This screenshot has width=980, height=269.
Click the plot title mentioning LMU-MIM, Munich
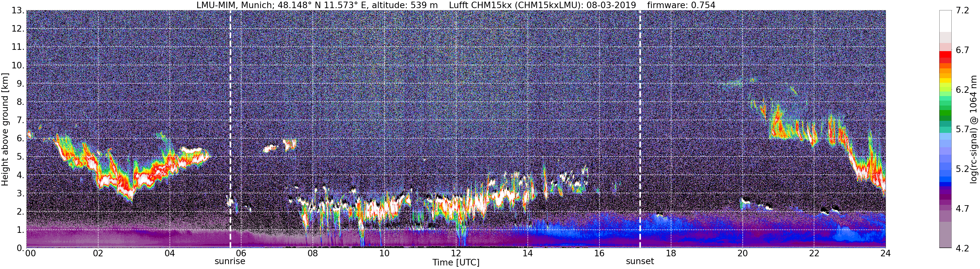(456, 5)
